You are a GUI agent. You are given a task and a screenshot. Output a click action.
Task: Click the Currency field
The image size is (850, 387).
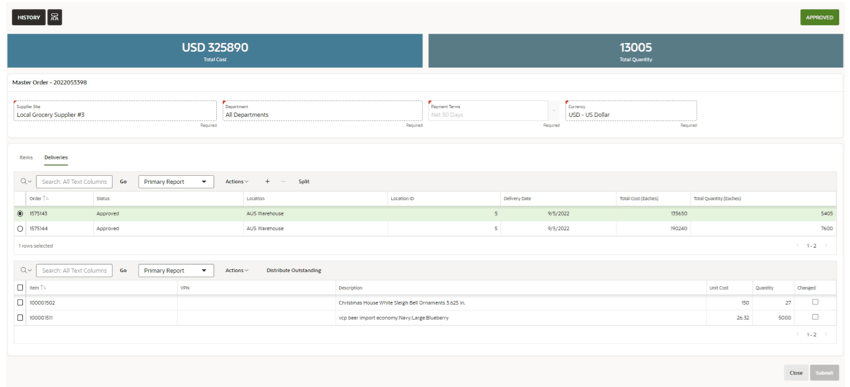(631, 111)
